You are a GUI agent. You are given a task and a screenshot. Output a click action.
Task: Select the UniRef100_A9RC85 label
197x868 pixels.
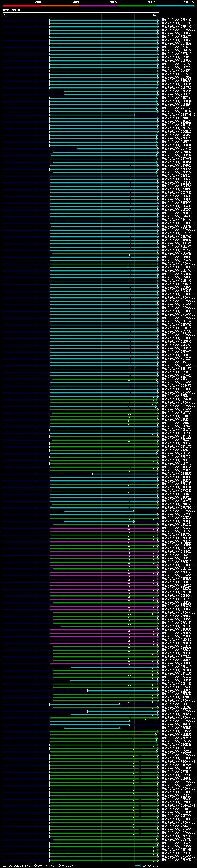click(x=176, y=84)
